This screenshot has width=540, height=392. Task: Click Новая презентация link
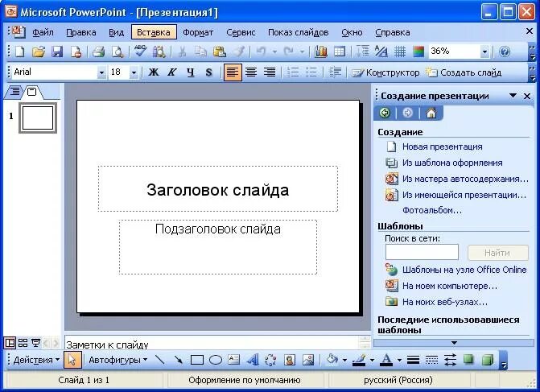[x=442, y=146]
